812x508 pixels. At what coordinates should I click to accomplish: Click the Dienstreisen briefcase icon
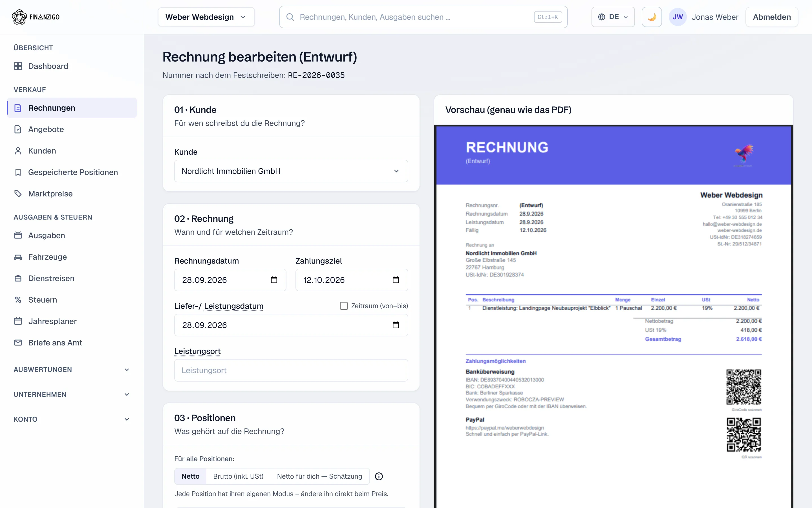click(18, 279)
